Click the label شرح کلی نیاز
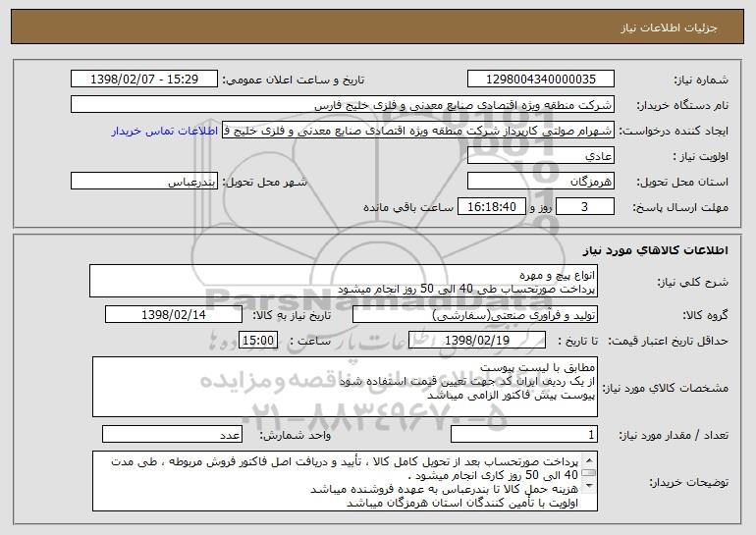 (693, 283)
